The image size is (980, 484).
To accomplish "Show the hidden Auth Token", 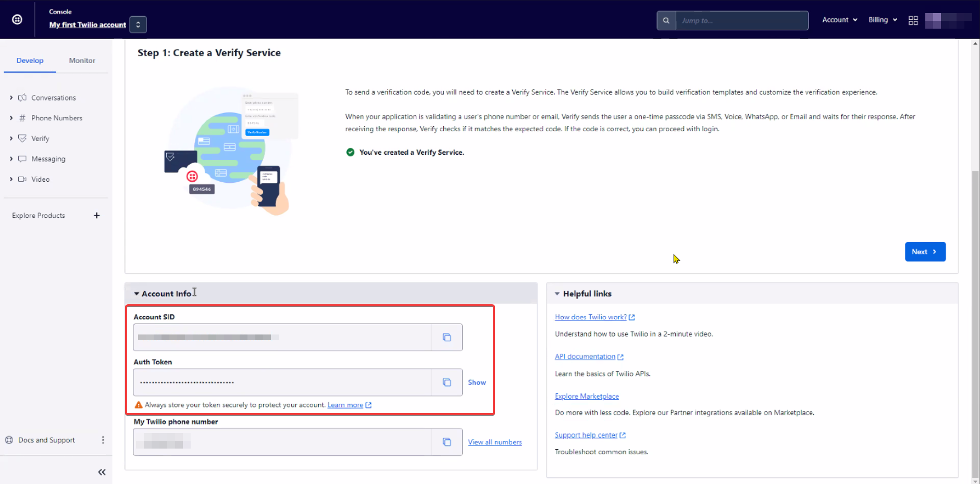I will (476, 382).
